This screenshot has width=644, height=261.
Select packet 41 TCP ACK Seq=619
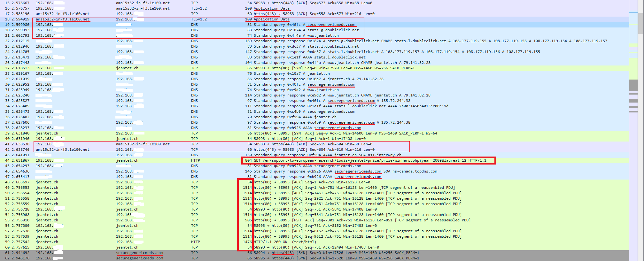[x=314, y=144]
